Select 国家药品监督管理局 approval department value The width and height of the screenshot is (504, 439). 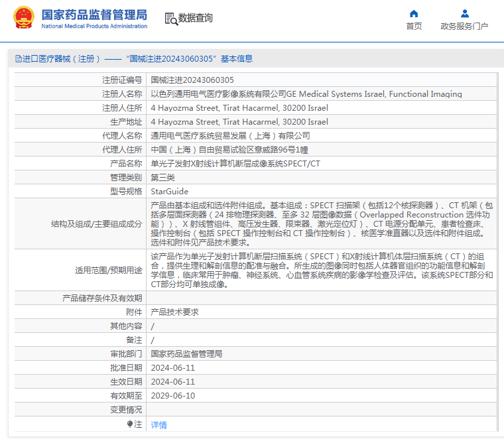186,354
